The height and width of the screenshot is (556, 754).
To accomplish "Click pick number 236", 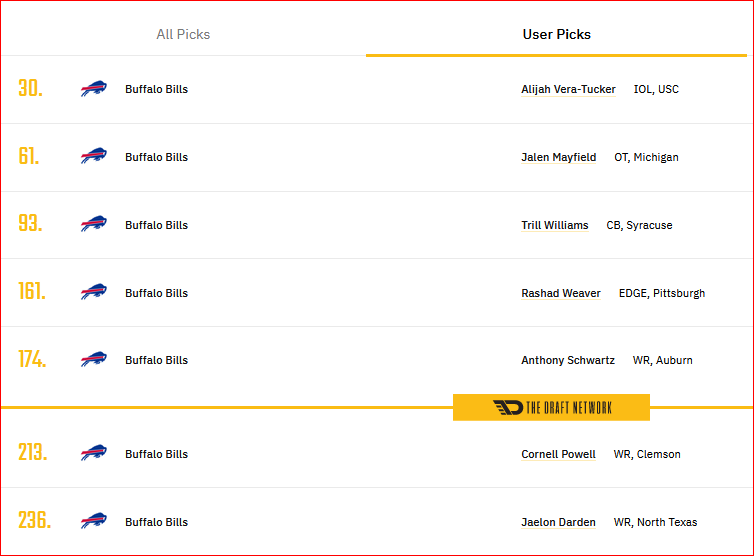I will (35, 520).
